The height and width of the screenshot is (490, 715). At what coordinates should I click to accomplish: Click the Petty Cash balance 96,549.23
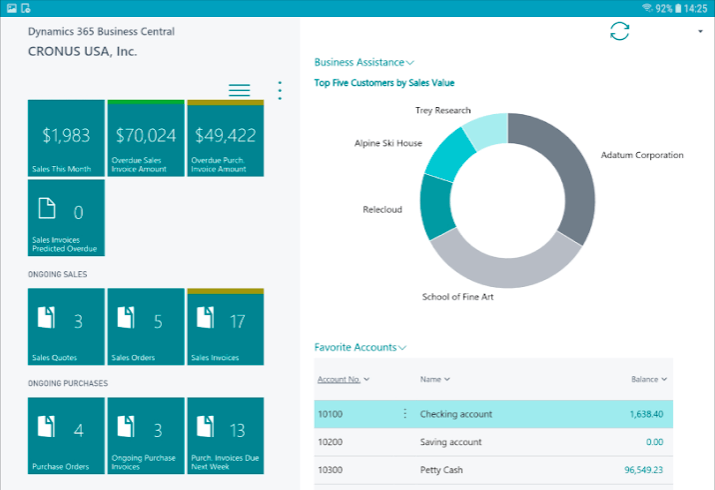pos(643,470)
